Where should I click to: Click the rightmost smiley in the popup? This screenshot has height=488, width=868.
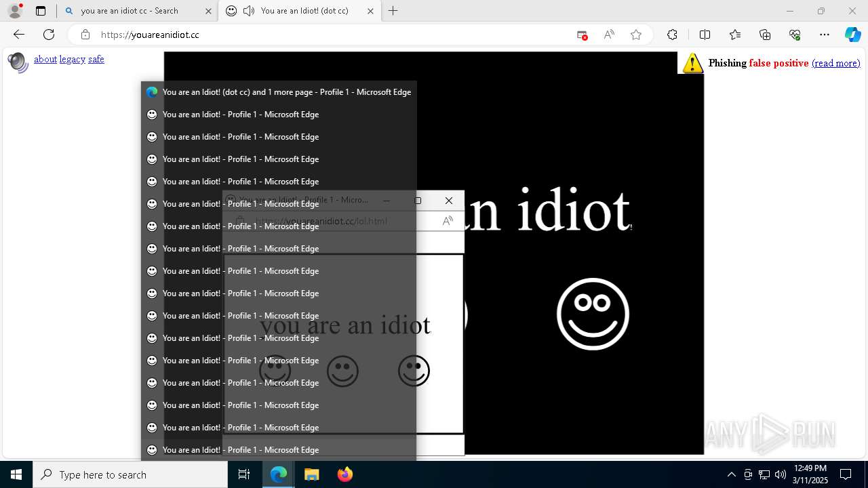point(414,371)
